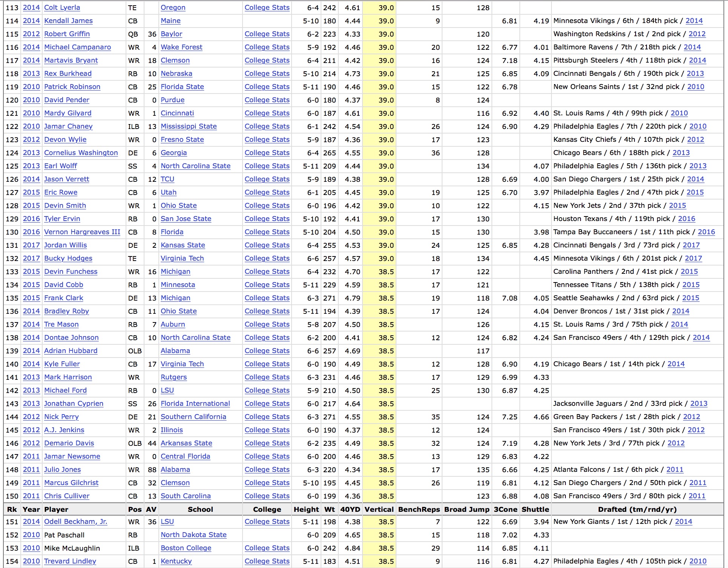
Task: Open 2016 draft link for Vernon Hargreaves III
Action: point(706,232)
